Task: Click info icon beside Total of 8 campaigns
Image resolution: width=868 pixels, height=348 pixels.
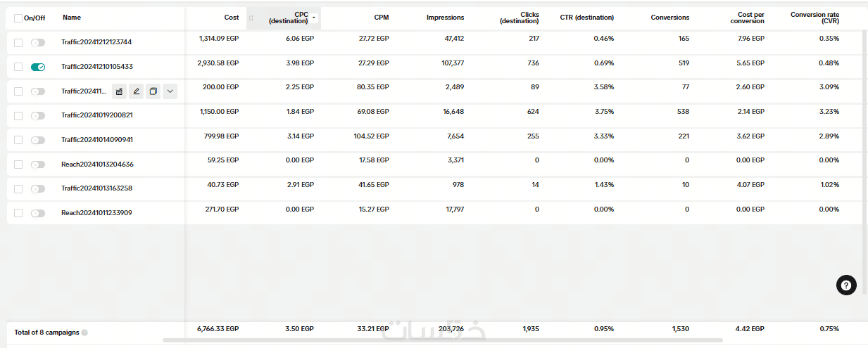Action: coord(84,333)
